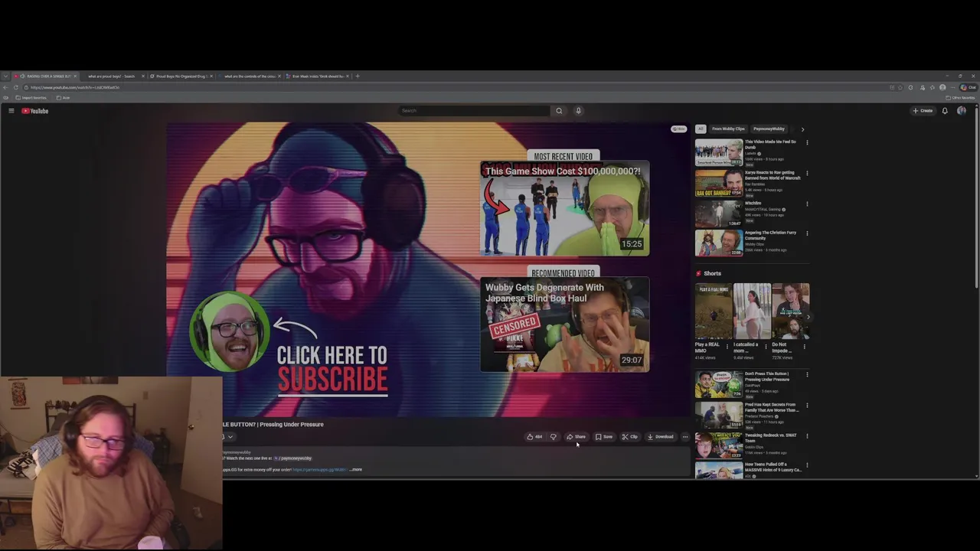Open the Witchfire video thumbnail
Screen dimensions: 980x551
click(x=719, y=214)
